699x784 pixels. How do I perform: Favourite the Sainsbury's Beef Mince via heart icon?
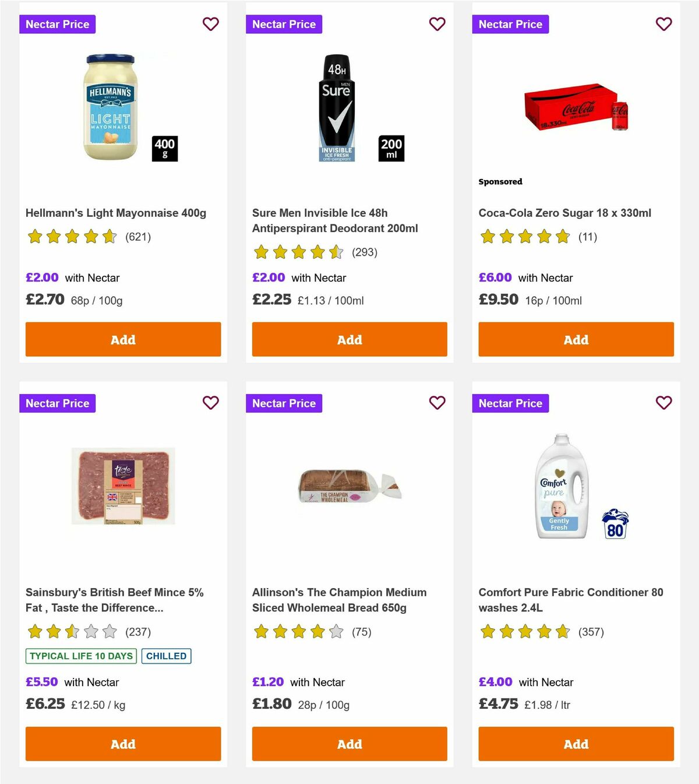(x=210, y=403)
